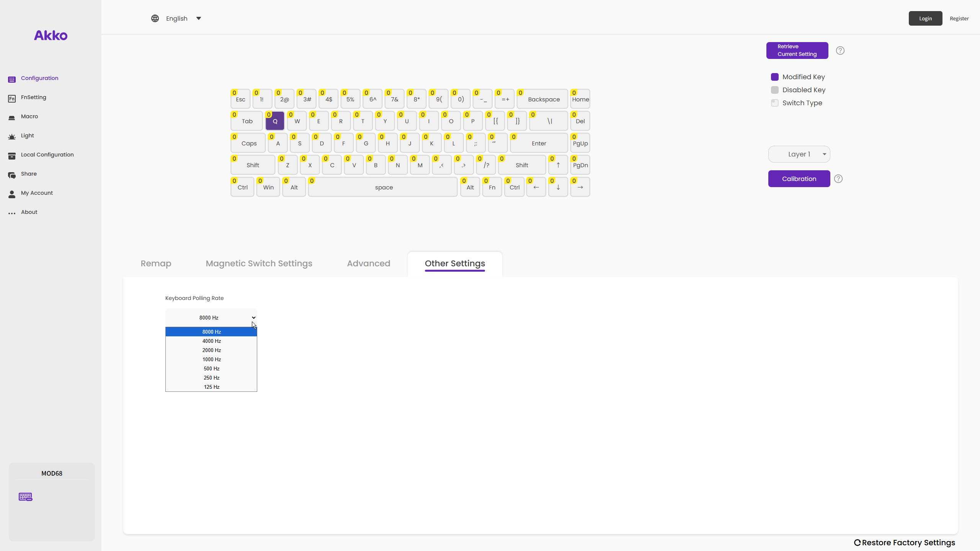Viewport: 980px width, 551px height.
Task: Click the Macro sidebar icon
Action: click(12, 117)
